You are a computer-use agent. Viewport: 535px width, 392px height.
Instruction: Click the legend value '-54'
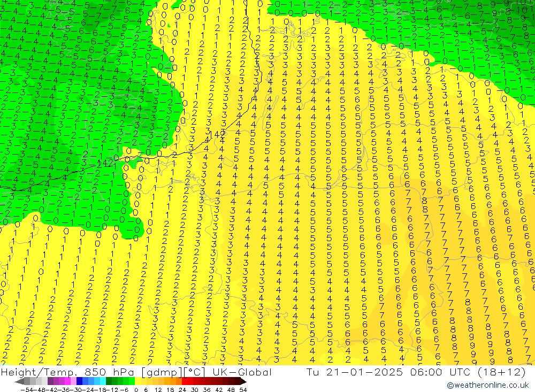(x=27, y=390)
